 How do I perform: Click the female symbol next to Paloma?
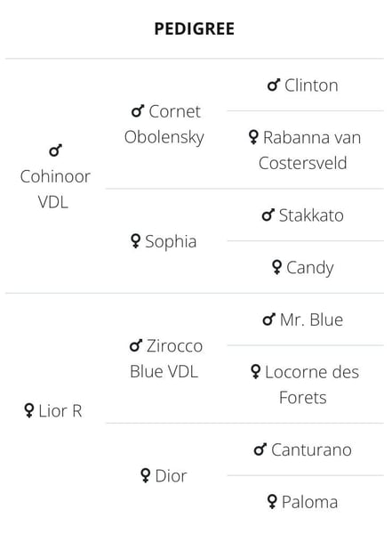[x=272, y=502]
